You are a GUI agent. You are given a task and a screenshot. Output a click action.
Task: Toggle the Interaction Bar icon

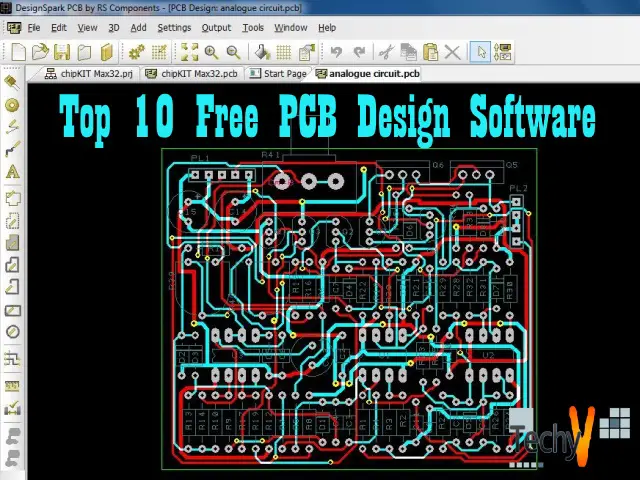click(x=503, y=52)
